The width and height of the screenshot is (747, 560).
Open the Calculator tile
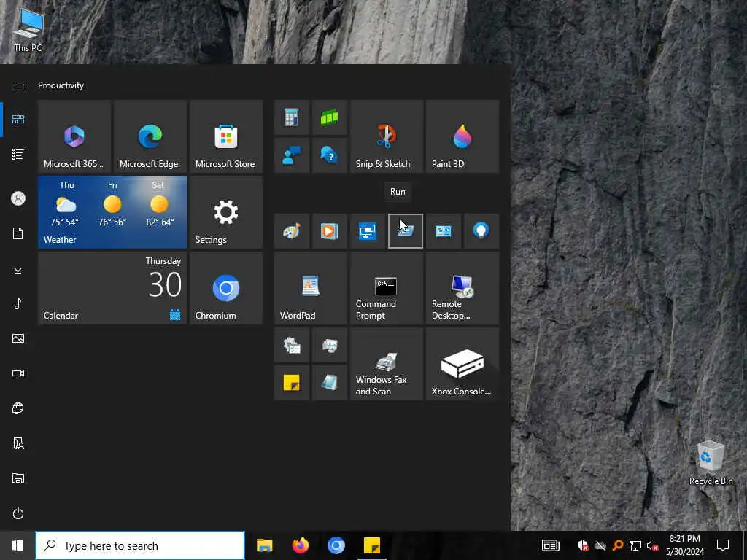(x=292, y=117)
